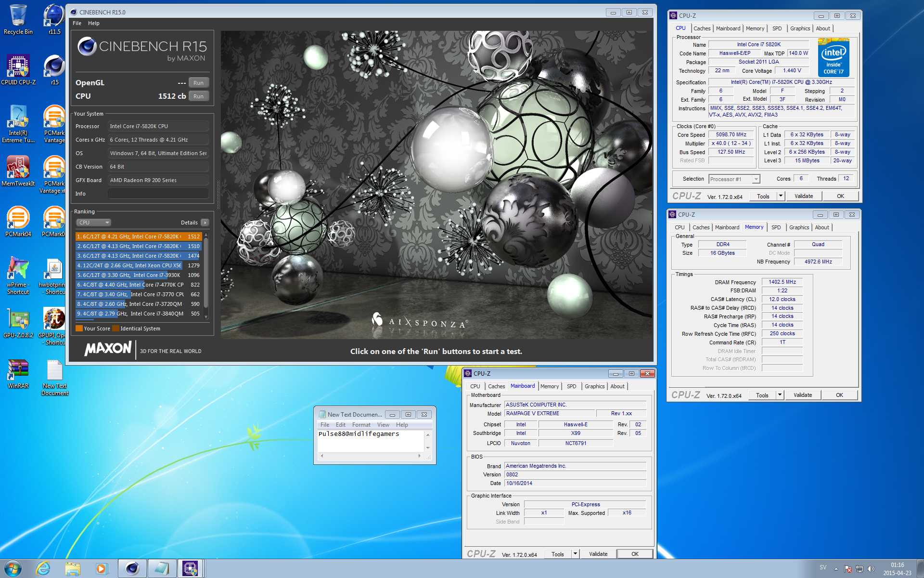Open the wPrime shortcut desktop icon
Viewport: 924px width, 578px height.
pos(18,276)
